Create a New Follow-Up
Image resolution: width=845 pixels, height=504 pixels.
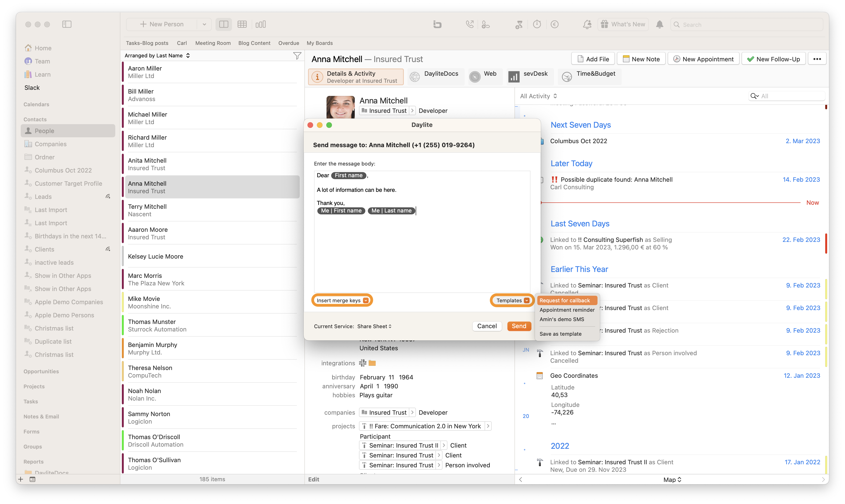pyautogui.click(x=773, y=59)
